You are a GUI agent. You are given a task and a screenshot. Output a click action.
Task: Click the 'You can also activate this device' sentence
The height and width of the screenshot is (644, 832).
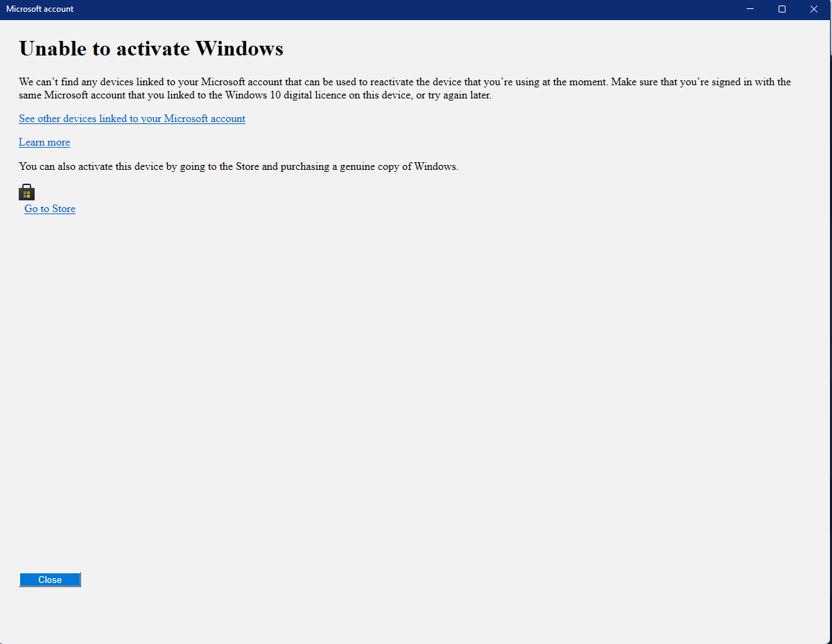239,166
